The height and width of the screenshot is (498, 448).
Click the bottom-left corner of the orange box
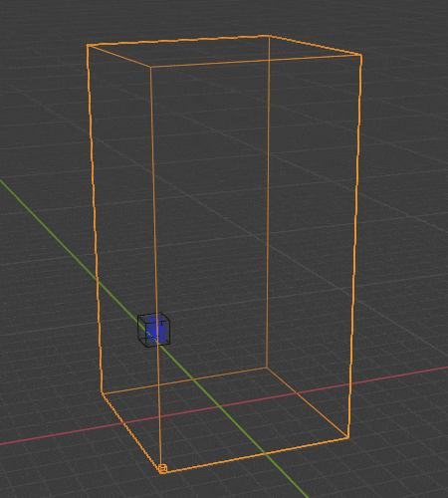tap(102, 392)
